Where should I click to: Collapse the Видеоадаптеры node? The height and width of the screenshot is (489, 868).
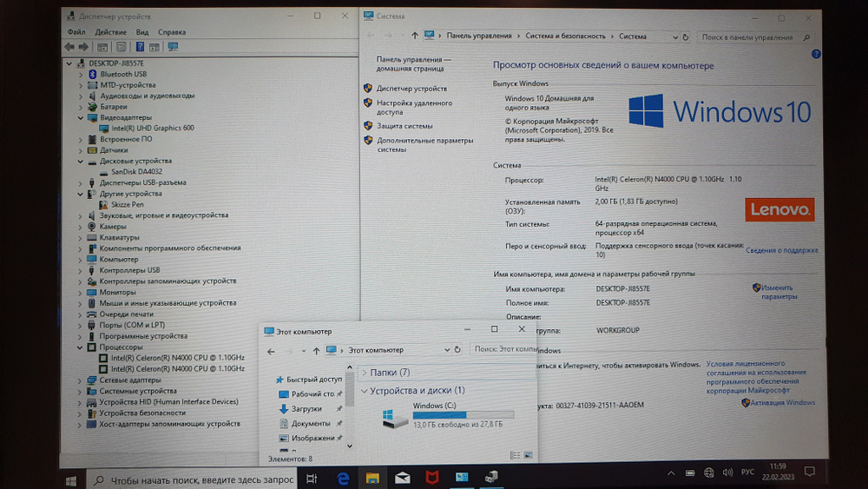80,117
